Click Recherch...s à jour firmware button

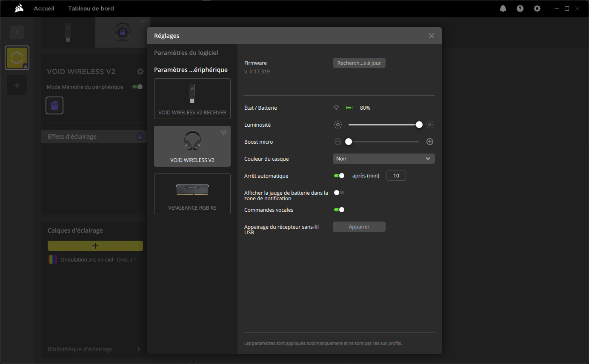359,63
